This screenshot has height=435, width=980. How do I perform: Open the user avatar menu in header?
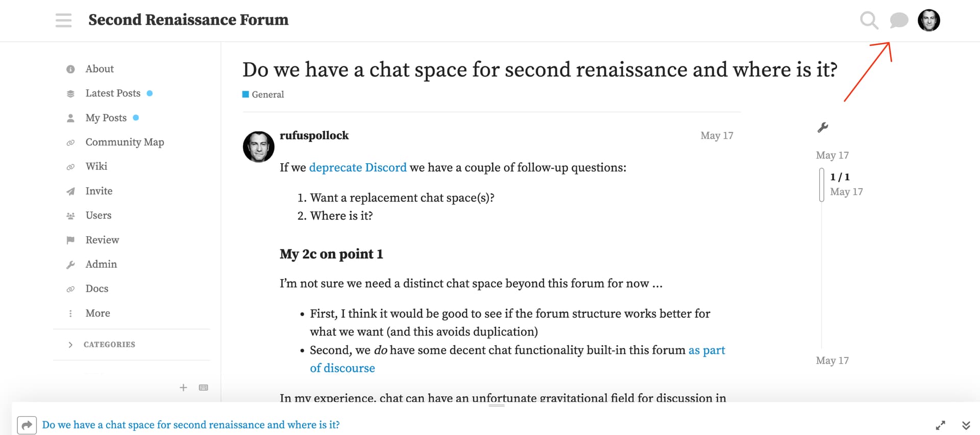(x=929, y=20)
